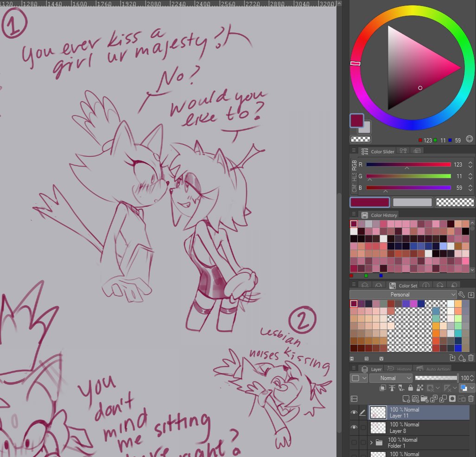The image size is (476, 457).
Task: Click Merge with Layer Below icon
Action: point(443,399)
